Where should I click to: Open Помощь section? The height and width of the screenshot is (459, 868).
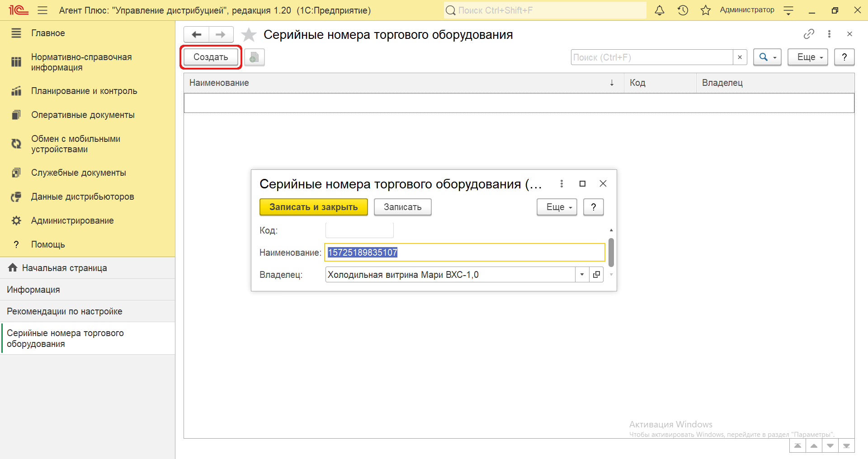point(87,244)
